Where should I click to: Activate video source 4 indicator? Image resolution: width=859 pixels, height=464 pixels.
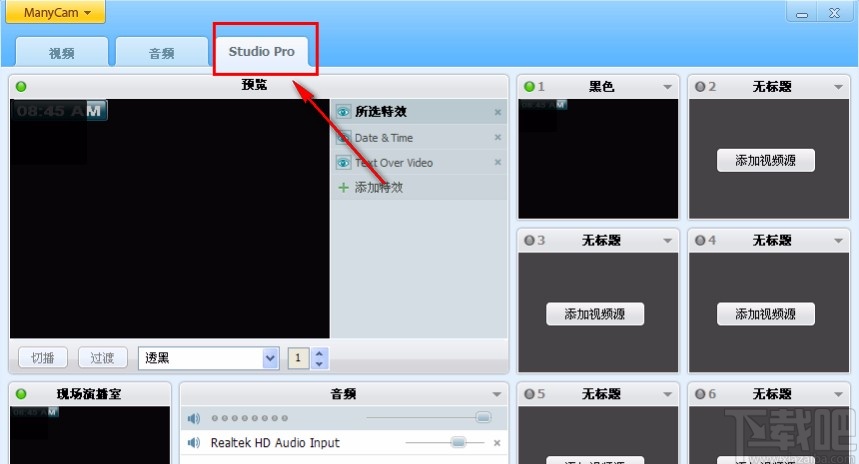(x=700, y=240)
